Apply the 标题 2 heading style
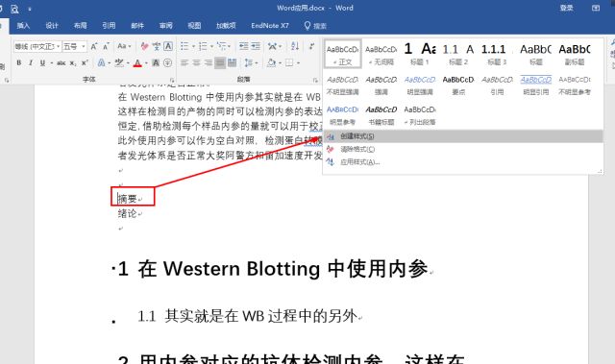This screenshot has width=615, height=364. 458,54
